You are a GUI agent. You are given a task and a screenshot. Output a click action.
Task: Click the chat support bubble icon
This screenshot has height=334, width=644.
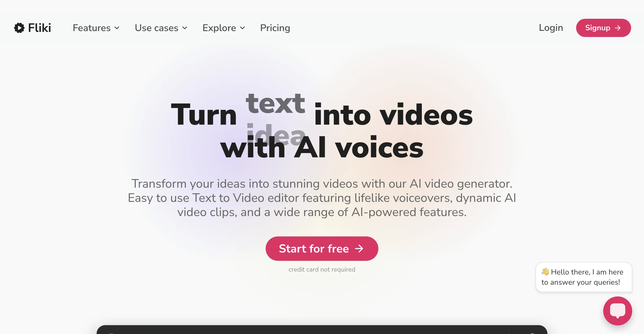618,311
